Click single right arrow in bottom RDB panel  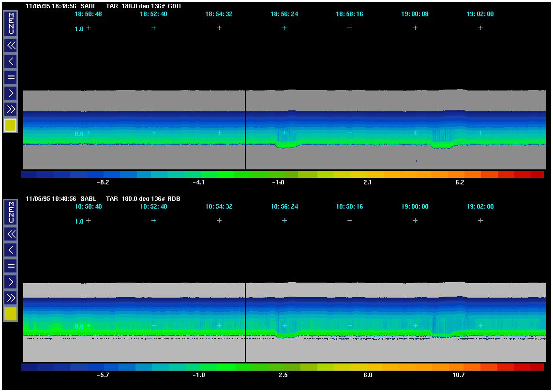[11, 282]
